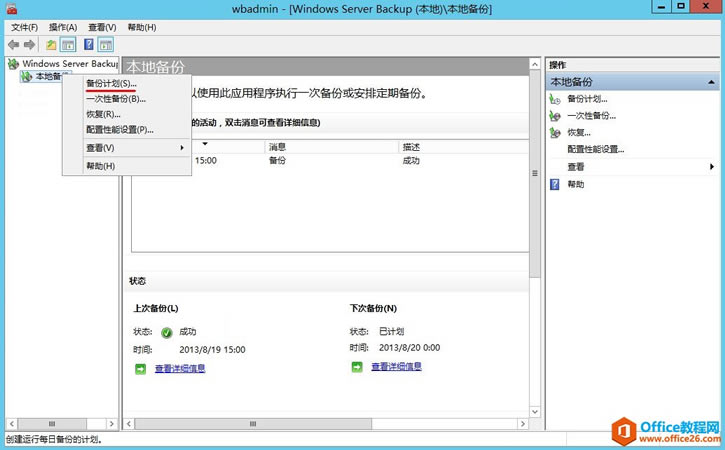Click the green arrow icon under 上次备份
Image resolution: width=725 pixels, height=450 pixels.
tap(140, 369)
